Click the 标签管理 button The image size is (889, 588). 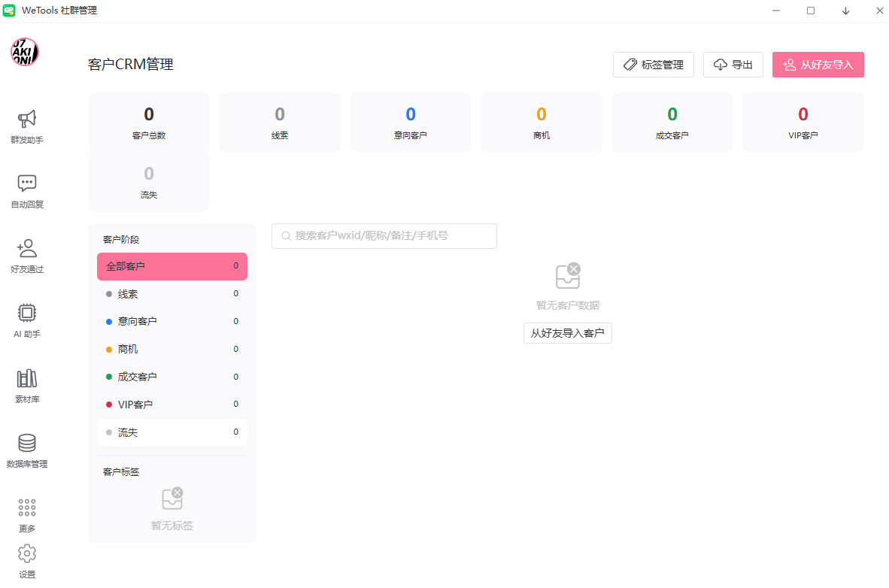(653, 65)
